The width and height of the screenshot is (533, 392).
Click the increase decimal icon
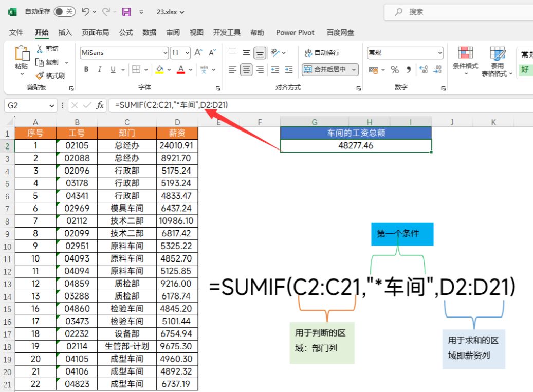[424, 70]
